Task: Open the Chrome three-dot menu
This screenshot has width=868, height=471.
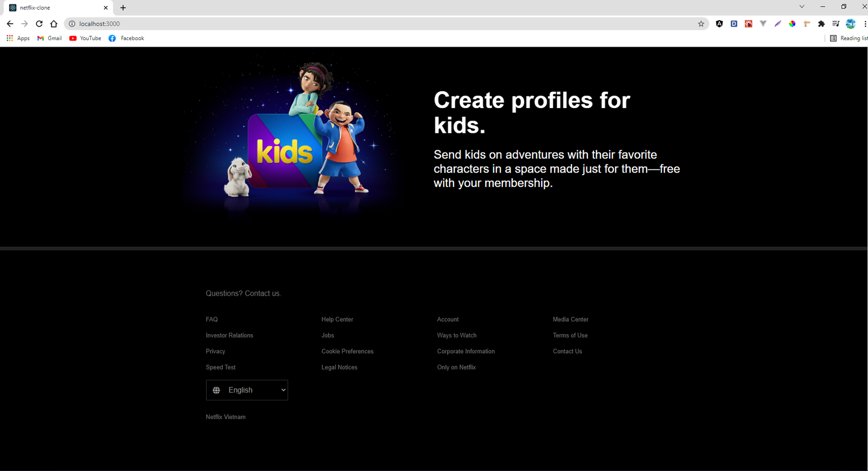Action: coord(865,24)
